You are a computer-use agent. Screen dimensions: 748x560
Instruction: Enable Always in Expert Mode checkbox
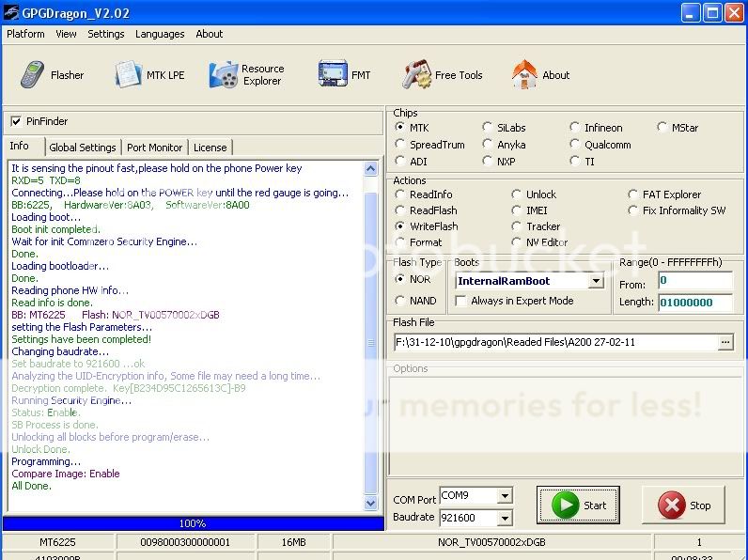tap(460, 301)
